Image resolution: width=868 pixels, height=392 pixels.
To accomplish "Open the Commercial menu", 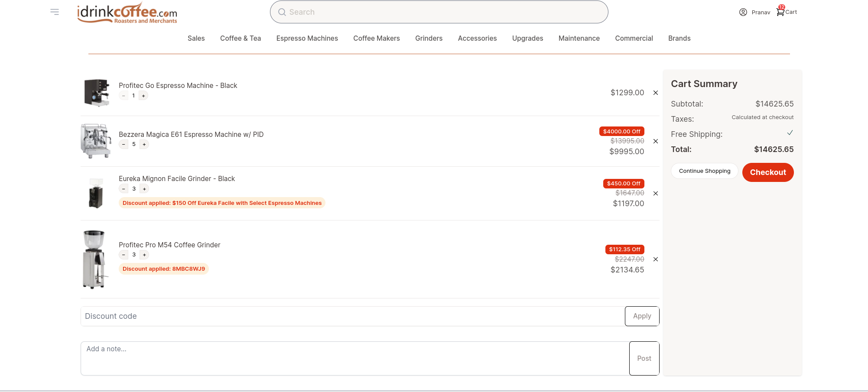I will tap(634, 38).
